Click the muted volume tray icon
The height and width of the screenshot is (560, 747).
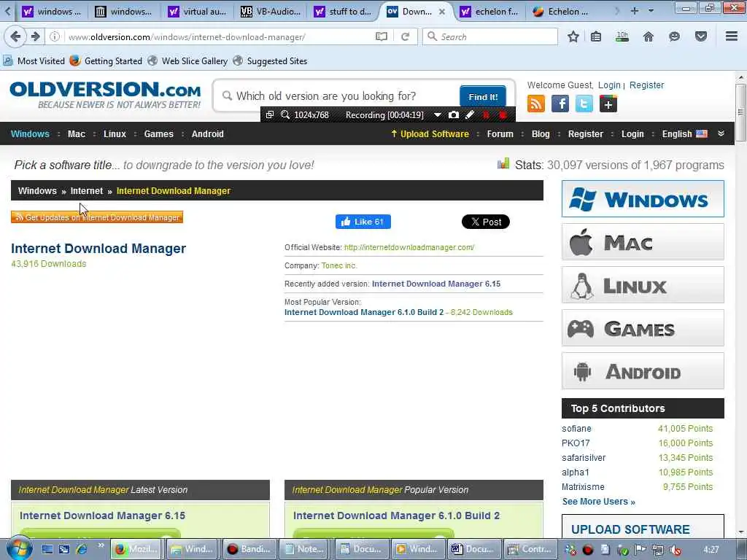676,550
